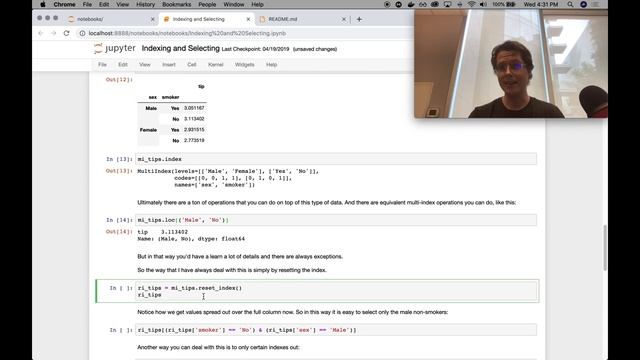The image size is (640, 360).
Task: Switch to the README.md tab
Action: click(302, 19)
